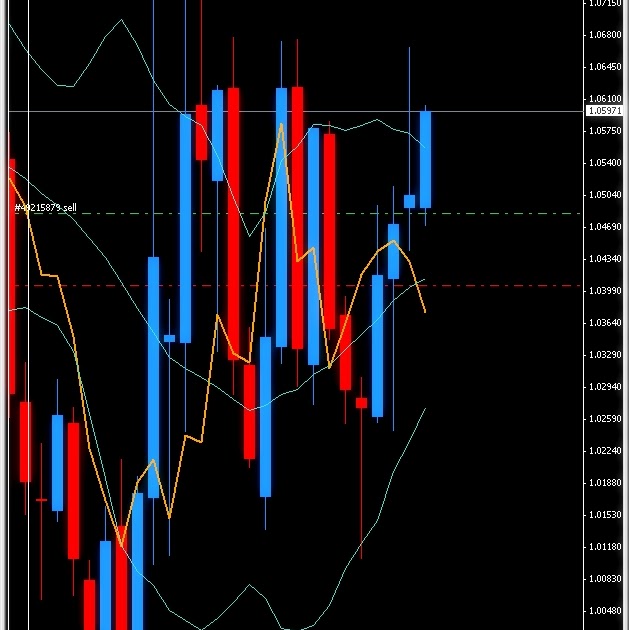The image size is (629, 630).
Task: Click the 1.05400 price scale label
Action: [x=605, y=163]
